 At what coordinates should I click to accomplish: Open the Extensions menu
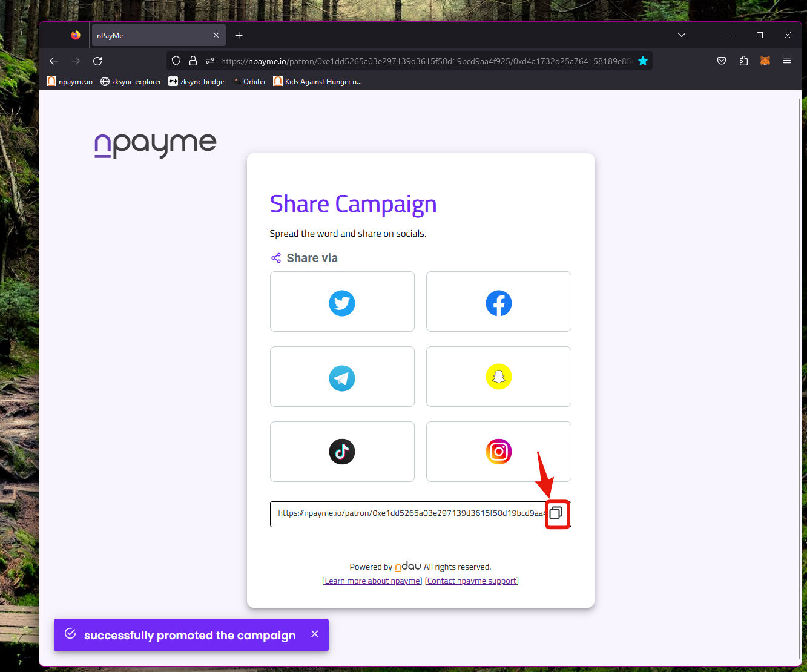743,61
